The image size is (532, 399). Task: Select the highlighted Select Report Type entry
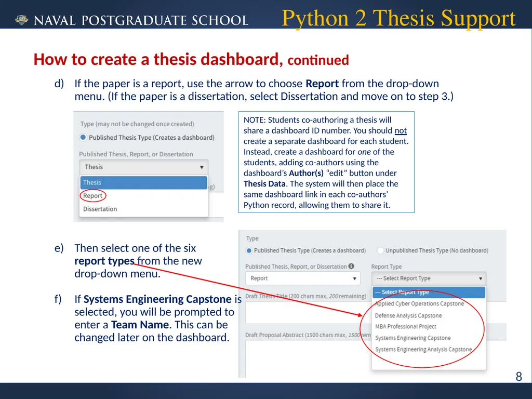click(429, 292)
